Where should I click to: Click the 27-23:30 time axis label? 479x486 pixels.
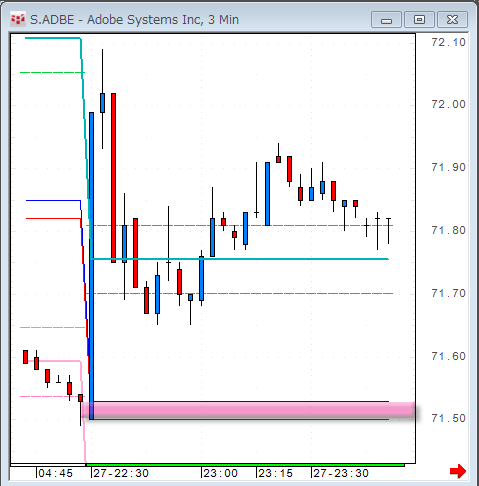pos(341,473)
